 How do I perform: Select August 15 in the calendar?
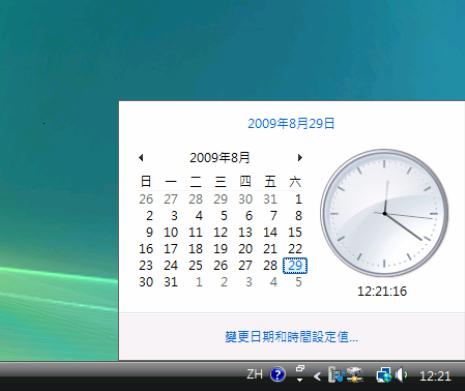click(x=295, y=232)
